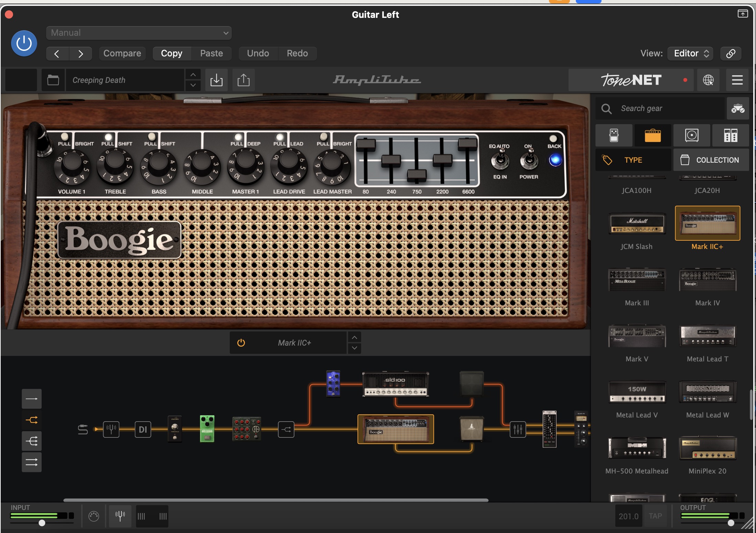Select the DI block in signal chain
Screen dimensions: 756x533
143,429
